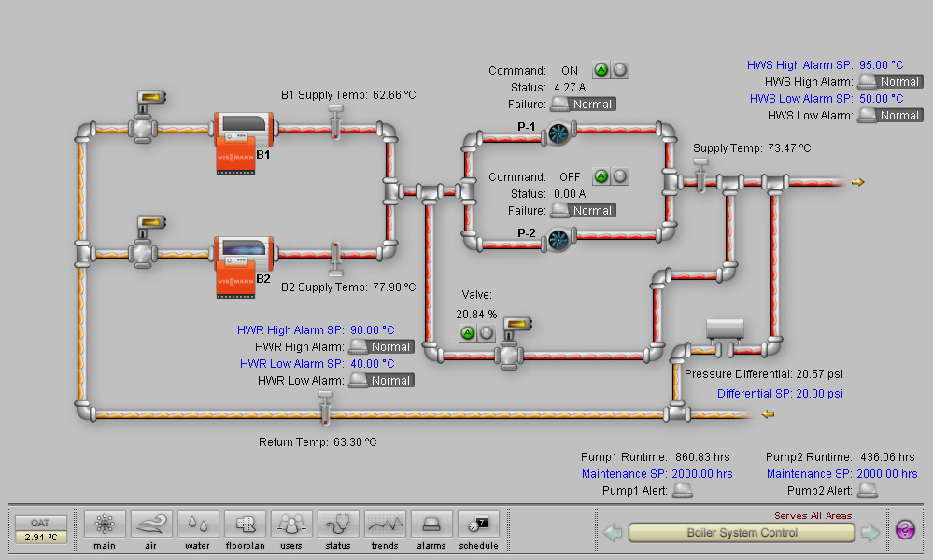Open the main navigation icon

pos(105,523)
